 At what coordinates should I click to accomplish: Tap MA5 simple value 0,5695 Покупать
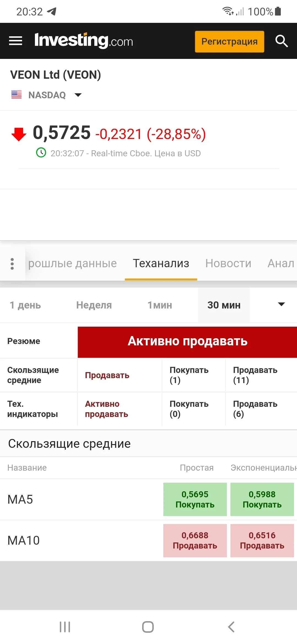coord(195,499)
